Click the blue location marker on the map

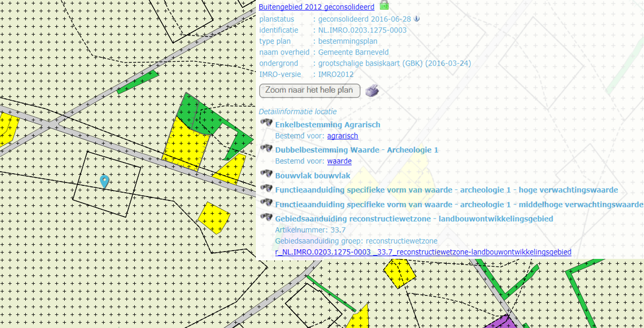click(104, 182)
